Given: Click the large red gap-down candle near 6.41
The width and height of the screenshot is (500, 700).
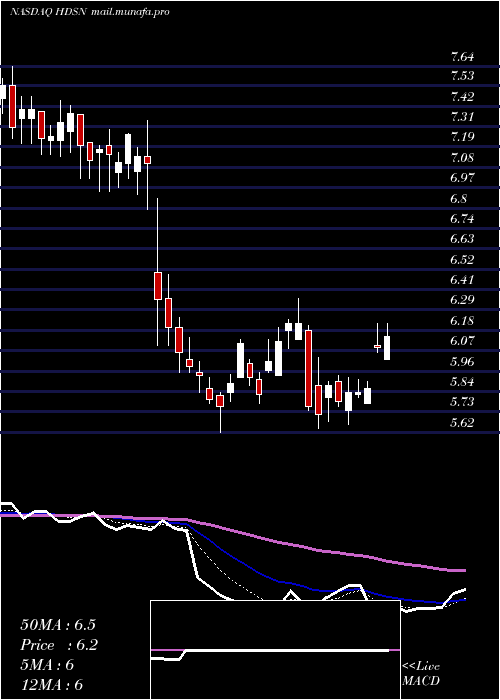Looking at the screenshot, I should (x=158, y=286).
